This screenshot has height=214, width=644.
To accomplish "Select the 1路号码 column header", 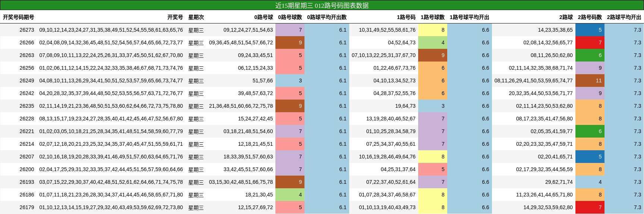I will click(406, 17).
